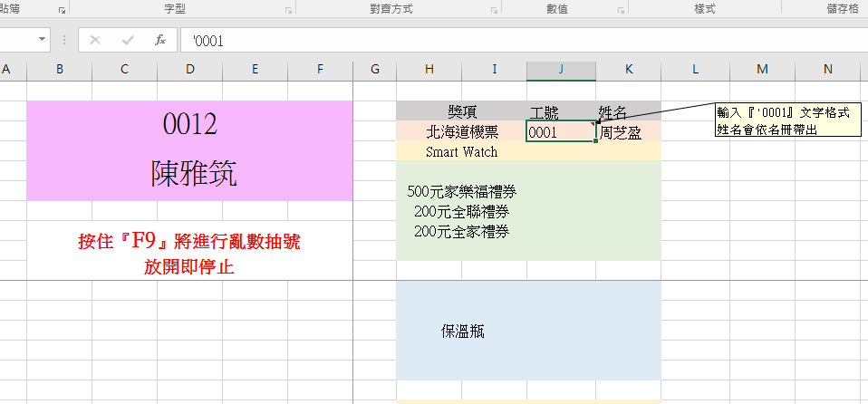Click the Enter checkmark formula bar icon

coord(128,41)
